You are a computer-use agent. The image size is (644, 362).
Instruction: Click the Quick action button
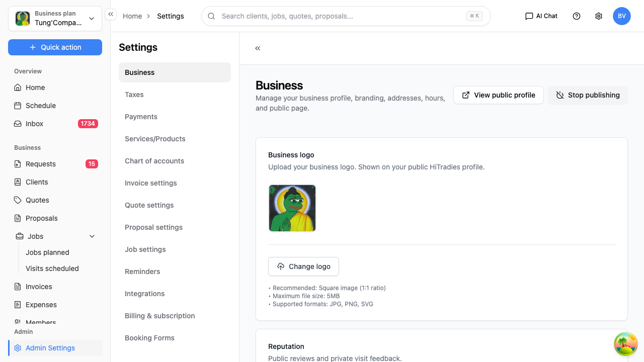[55, 47]
